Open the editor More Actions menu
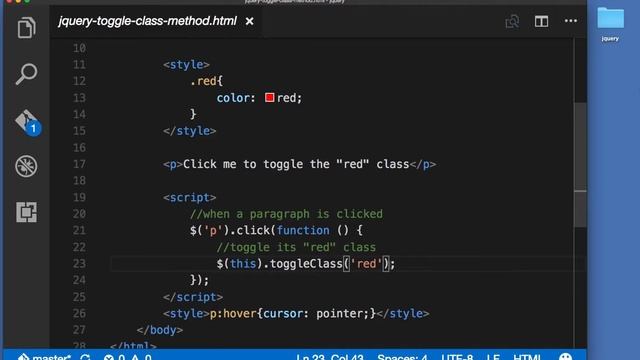The image size is (640, 360). point(571,21)
